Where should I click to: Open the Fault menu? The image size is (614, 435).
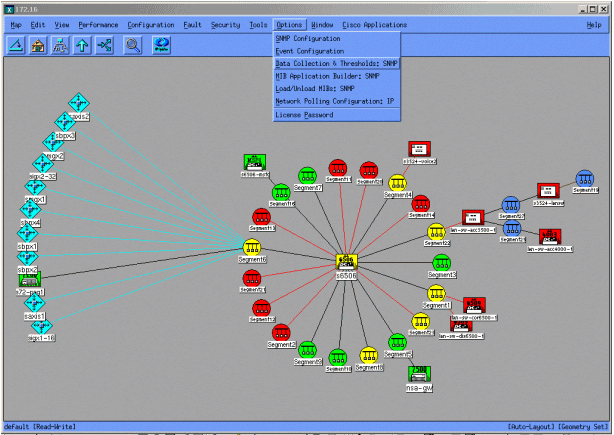pos(192,25)
